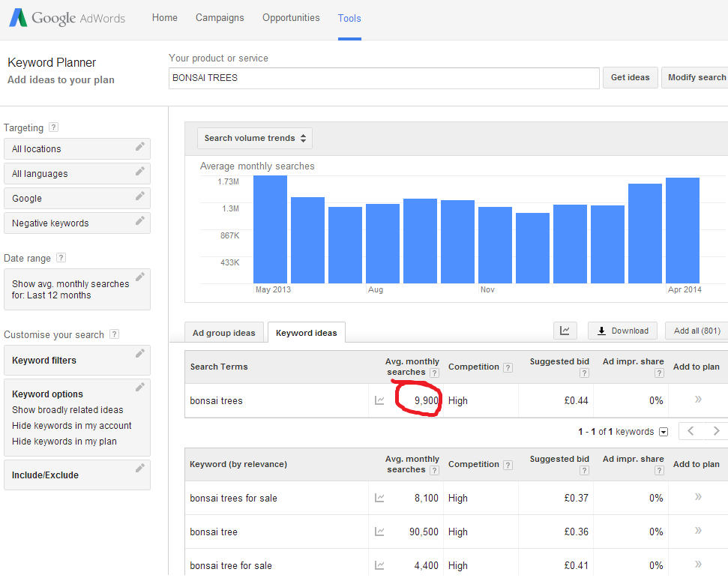Open Search volume trends dropdown
This screenshot has height=578, width=728.
(255, 139)
